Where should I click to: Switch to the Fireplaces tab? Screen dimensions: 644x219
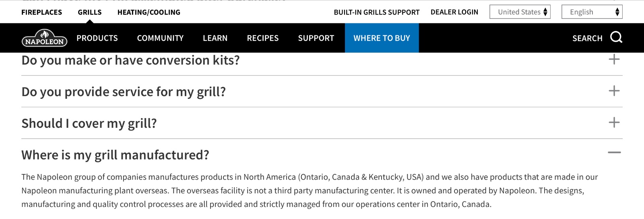(41, 12)
